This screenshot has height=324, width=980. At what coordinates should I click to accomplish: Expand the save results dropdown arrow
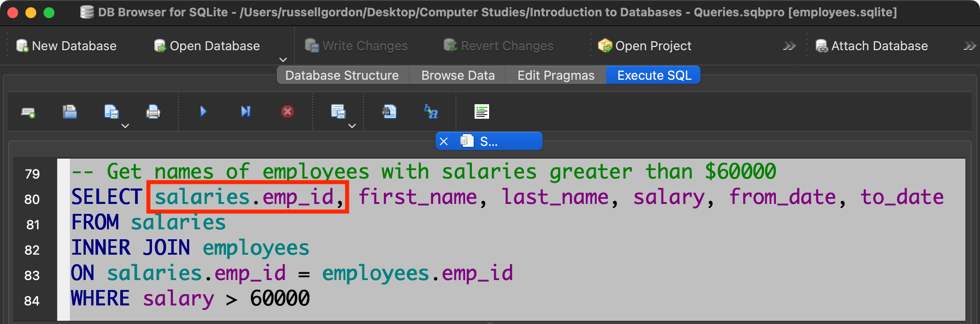pyautogui.click(x=352, y=126)
